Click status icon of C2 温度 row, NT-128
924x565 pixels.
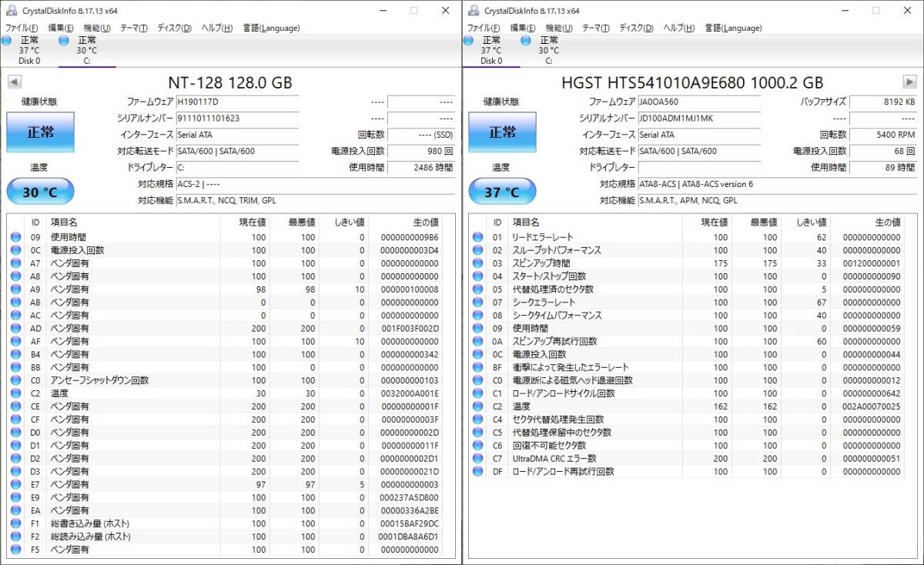(15, 393)
